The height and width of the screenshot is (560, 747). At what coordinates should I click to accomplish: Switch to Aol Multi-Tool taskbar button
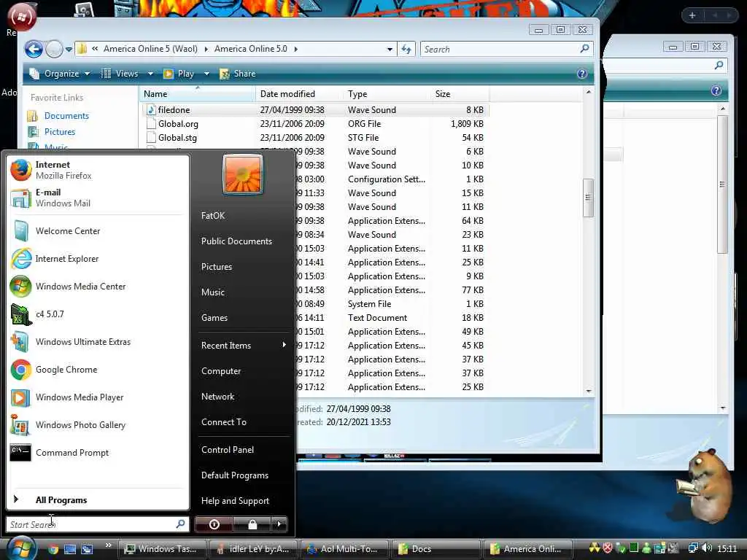344,549
